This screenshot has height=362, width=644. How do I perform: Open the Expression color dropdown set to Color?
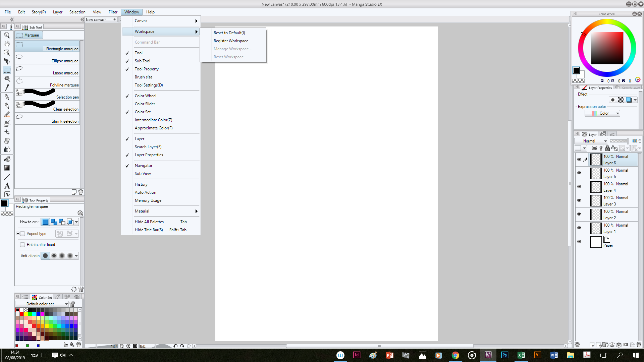tap(602, 113)
